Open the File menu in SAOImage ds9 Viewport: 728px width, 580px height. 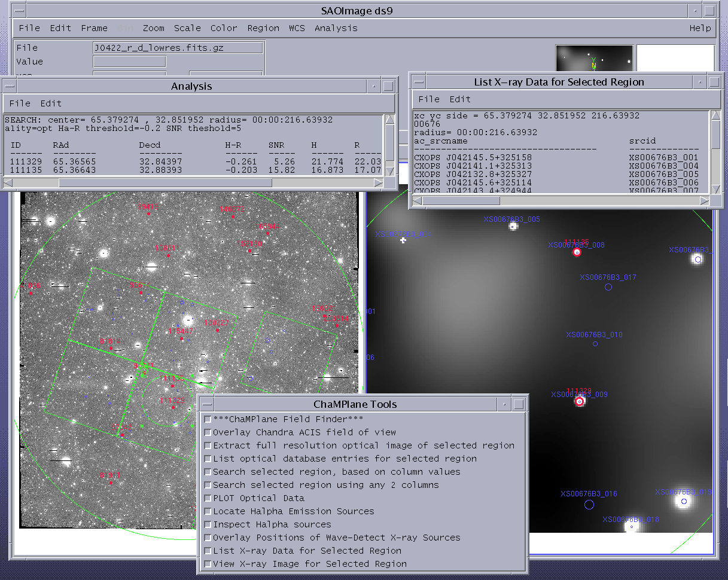click(29, 28)
